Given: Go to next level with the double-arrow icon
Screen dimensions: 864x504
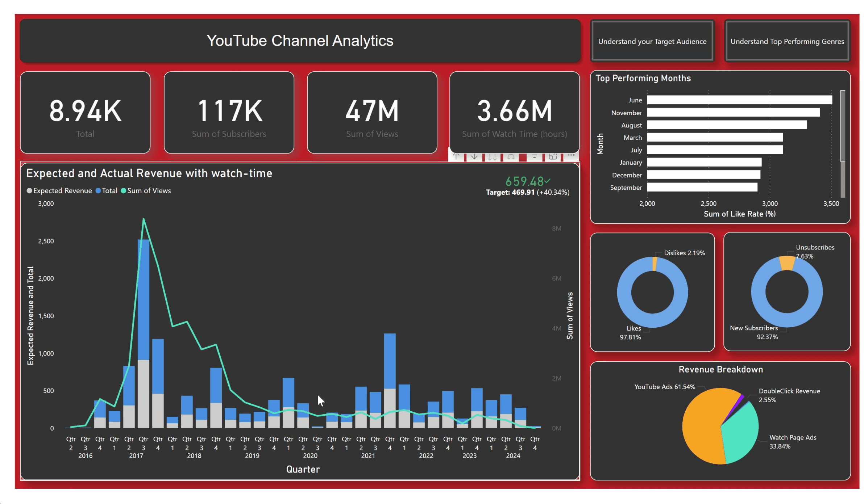Looking at the screenshot, I should (492, 157).
